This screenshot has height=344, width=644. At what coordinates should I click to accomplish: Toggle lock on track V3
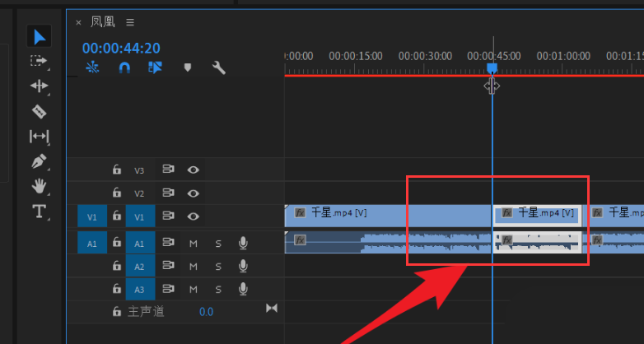(117, 170)
